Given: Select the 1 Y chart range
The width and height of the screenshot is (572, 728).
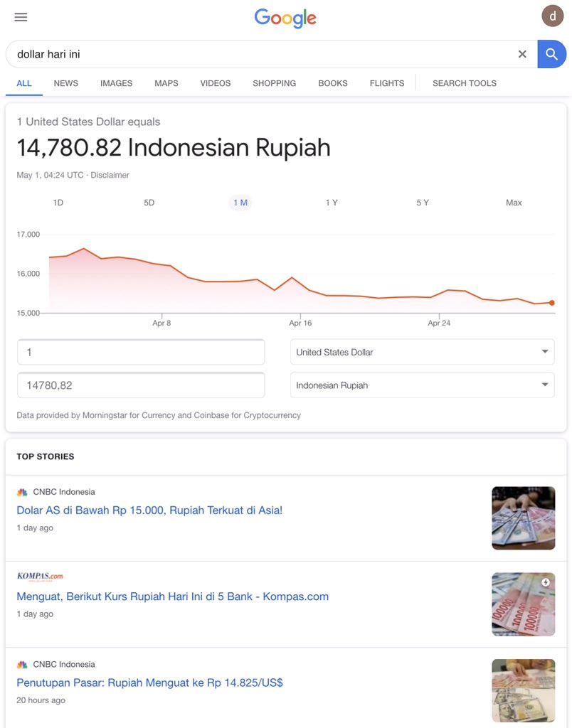Looking at the screenshot, I should (332, 203).
